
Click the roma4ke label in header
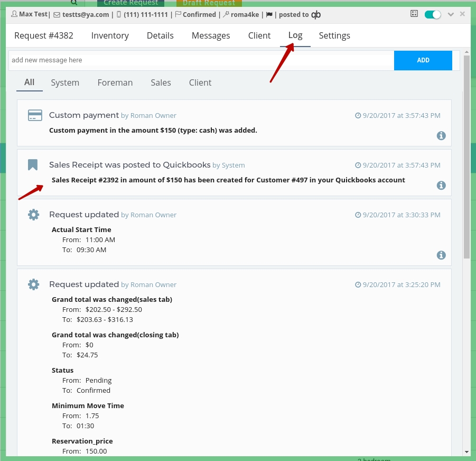pos(245,15)
